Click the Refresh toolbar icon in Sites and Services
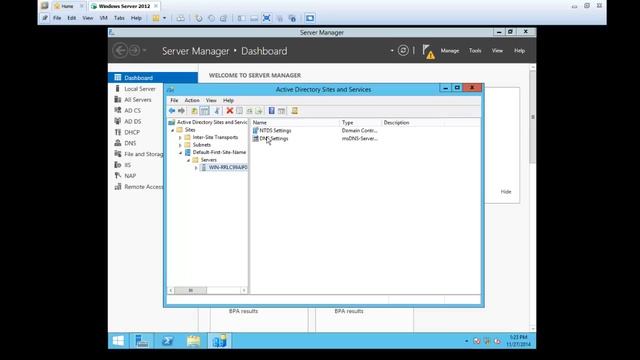The height and width of the screenshot is (360, 640). 249,111
